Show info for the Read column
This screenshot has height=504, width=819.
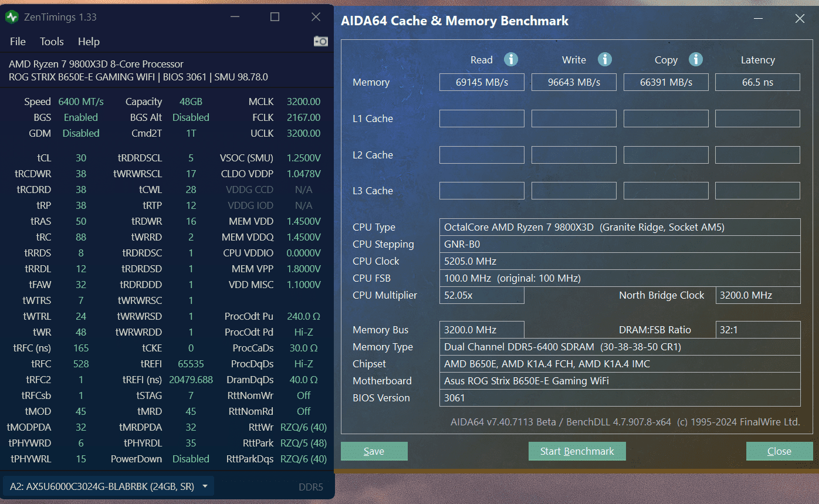click(x=511, y=59)
